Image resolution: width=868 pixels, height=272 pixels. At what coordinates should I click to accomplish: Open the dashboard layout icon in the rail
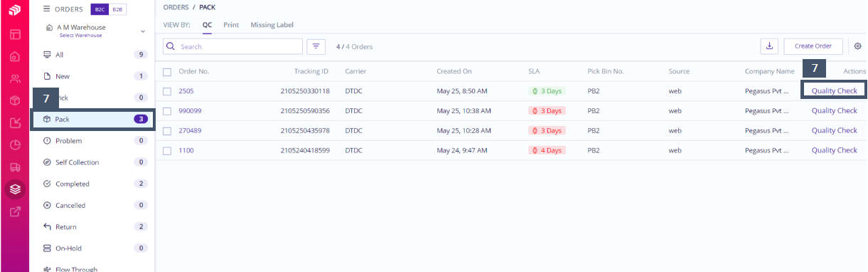(15, 34)
